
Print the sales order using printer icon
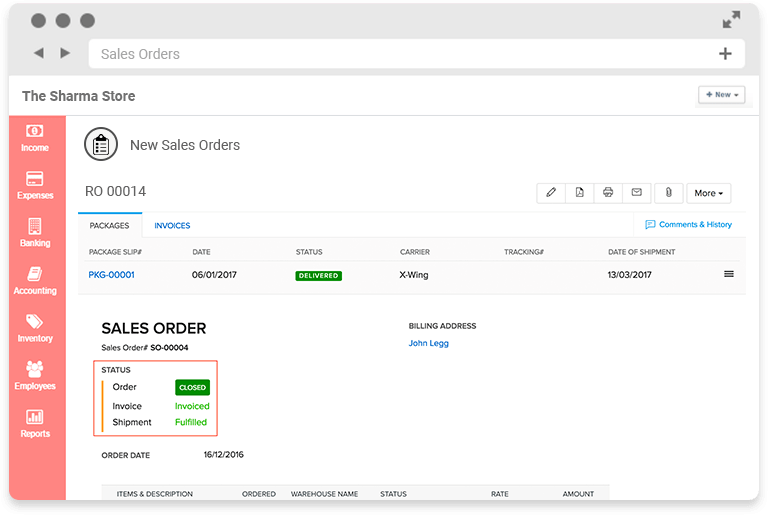(x=608, y=193)
